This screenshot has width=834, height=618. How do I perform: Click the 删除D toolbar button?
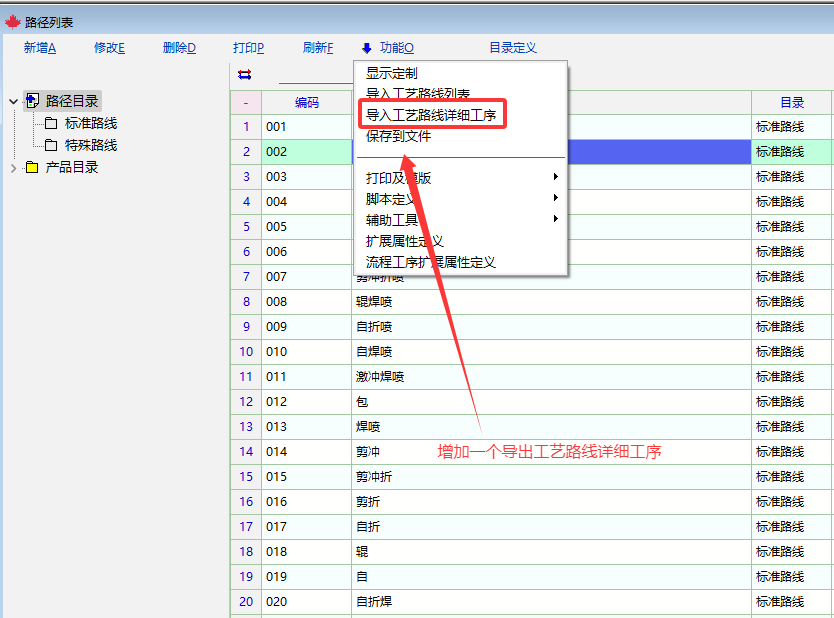pos(179,48)
